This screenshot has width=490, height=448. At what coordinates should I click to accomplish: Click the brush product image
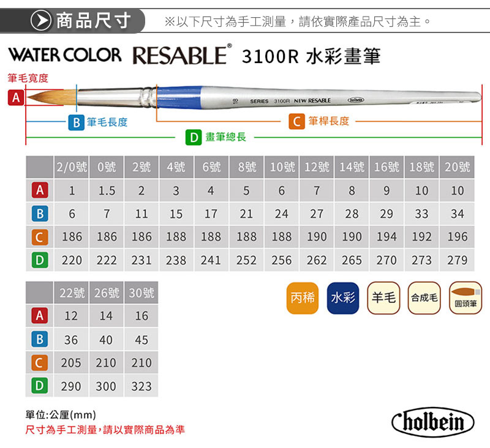coord(254,97)
